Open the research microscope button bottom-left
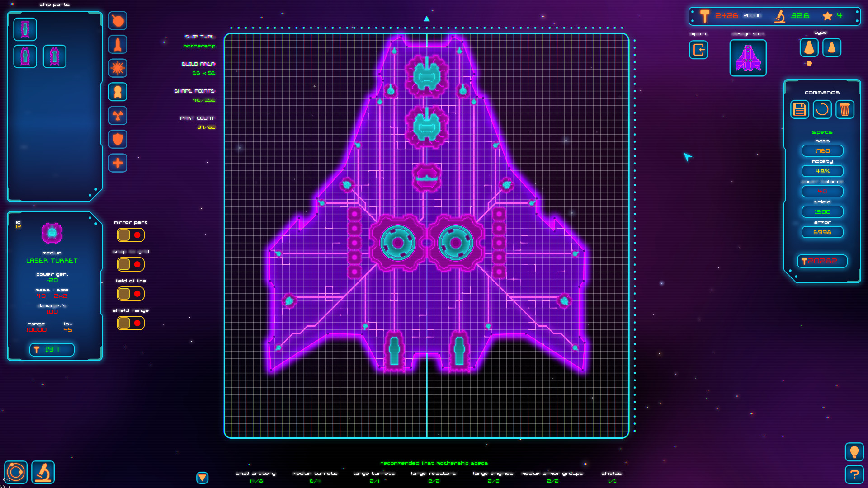Image resolution: width=868 pixels, height=488 pixels. click(43, 472)
